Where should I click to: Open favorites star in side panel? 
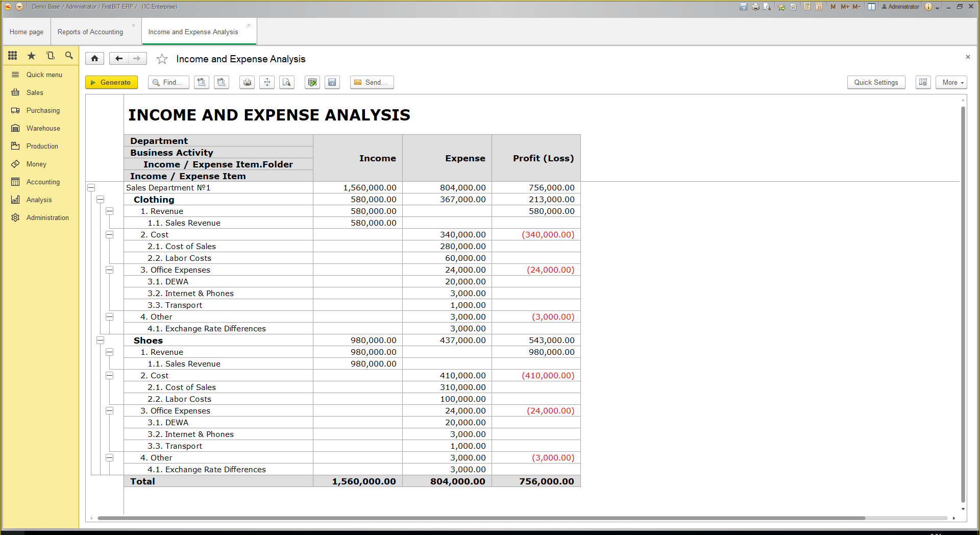click(32, 56)
